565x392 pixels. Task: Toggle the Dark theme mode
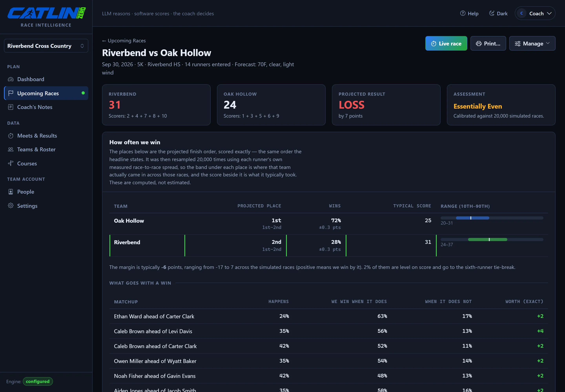coord(498,14)
